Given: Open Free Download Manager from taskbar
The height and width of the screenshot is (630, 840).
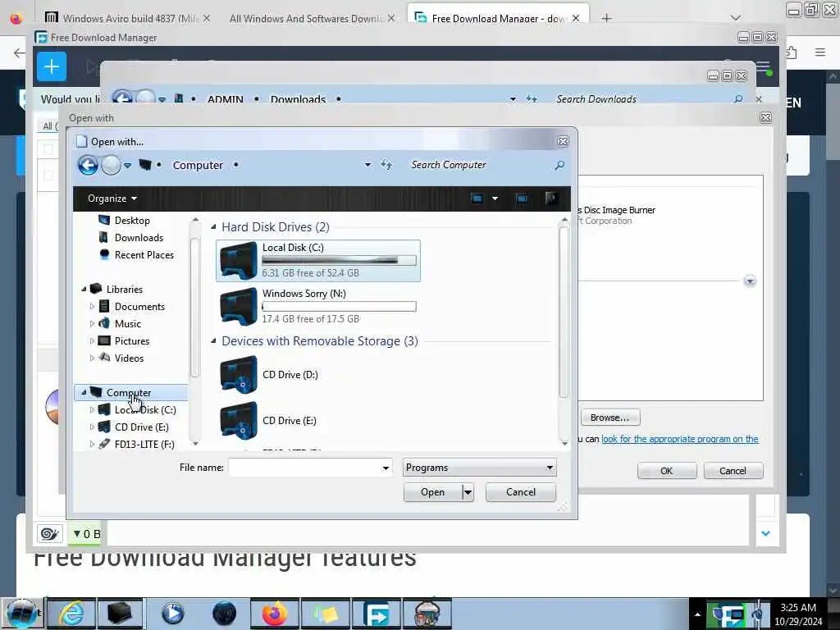Looking at the screenshot, I should [376, 614].
